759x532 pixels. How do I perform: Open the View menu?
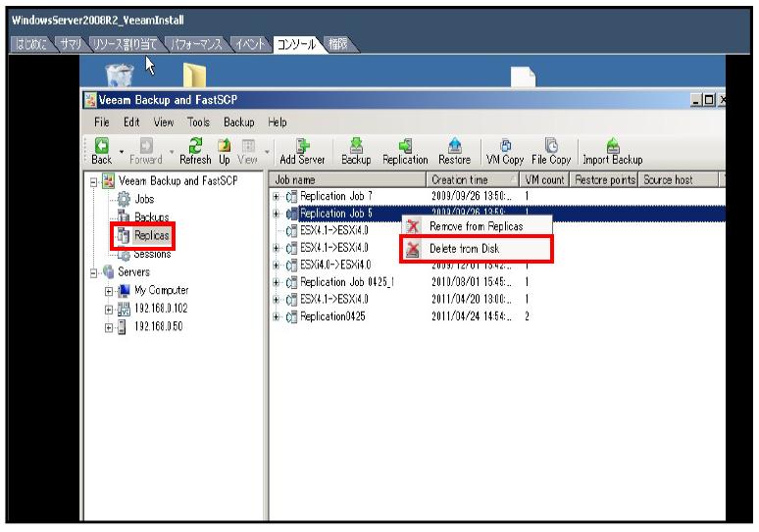[164, 122]
